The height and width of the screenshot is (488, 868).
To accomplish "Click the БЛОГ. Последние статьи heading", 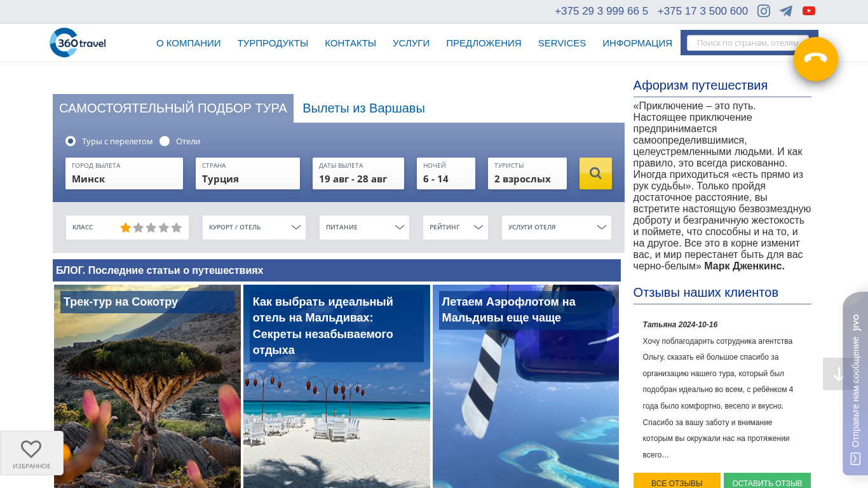I will tap(159, 270).
